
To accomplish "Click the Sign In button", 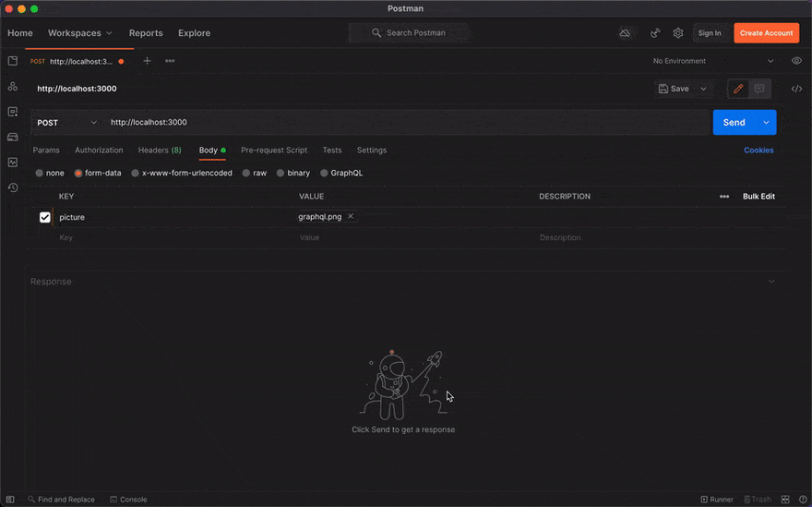I will click(x=710, y=33).
